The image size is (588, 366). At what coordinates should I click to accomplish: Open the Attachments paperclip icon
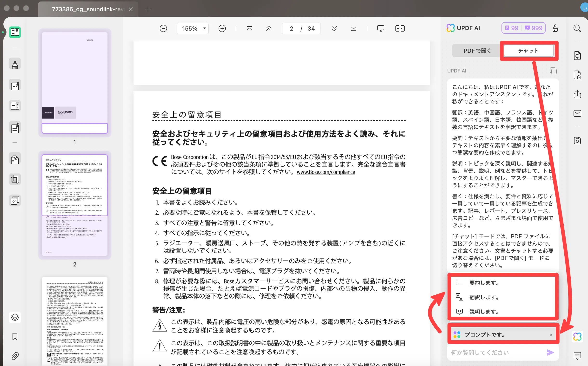pos(15,356)
